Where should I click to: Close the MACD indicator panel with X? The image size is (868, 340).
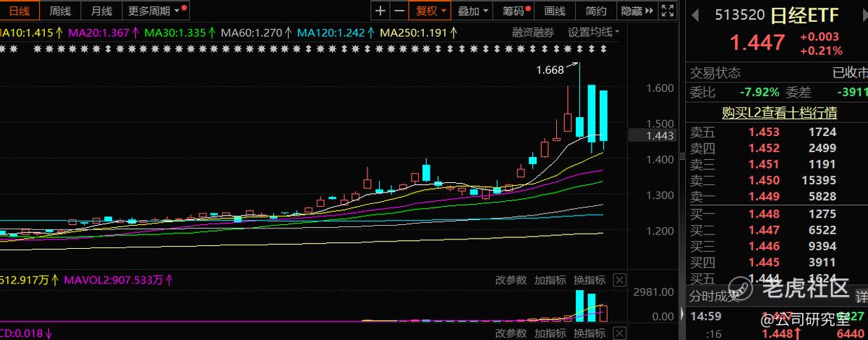click(x=619, y=333)
